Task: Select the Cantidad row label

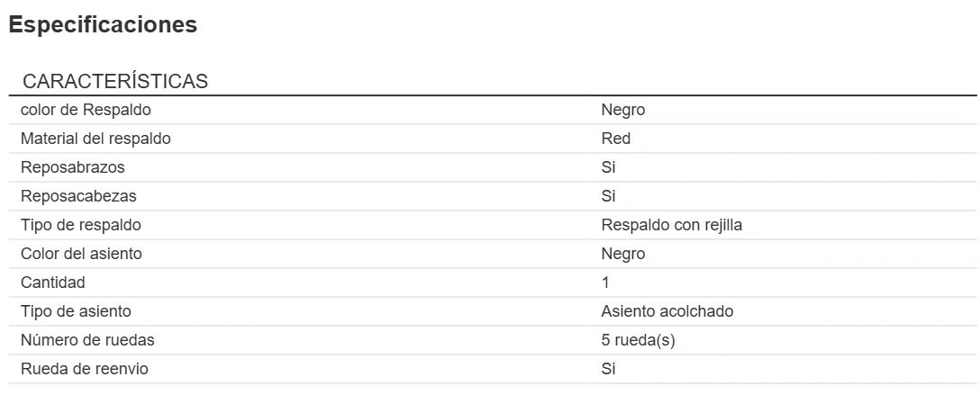Action: pyautogui.click(x=53, y=283)
